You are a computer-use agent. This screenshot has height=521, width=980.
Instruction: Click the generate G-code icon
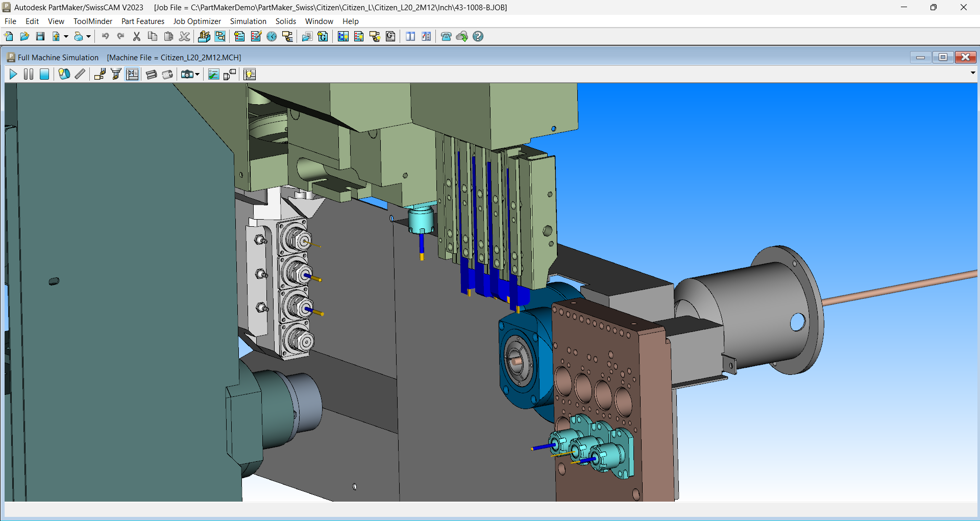click(x=323, y=36)
